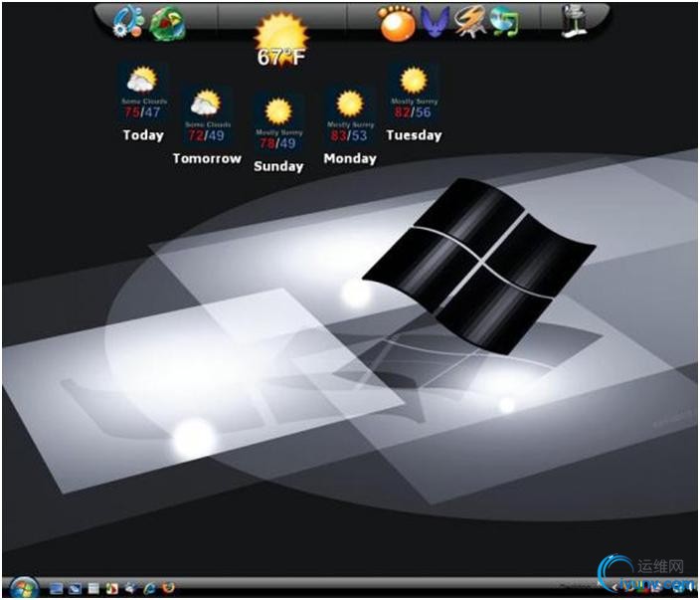Viewport: 700px width, 600px height.
Task: Launch the orange lightning-bolt dock icon
Action: pos(469,22)
